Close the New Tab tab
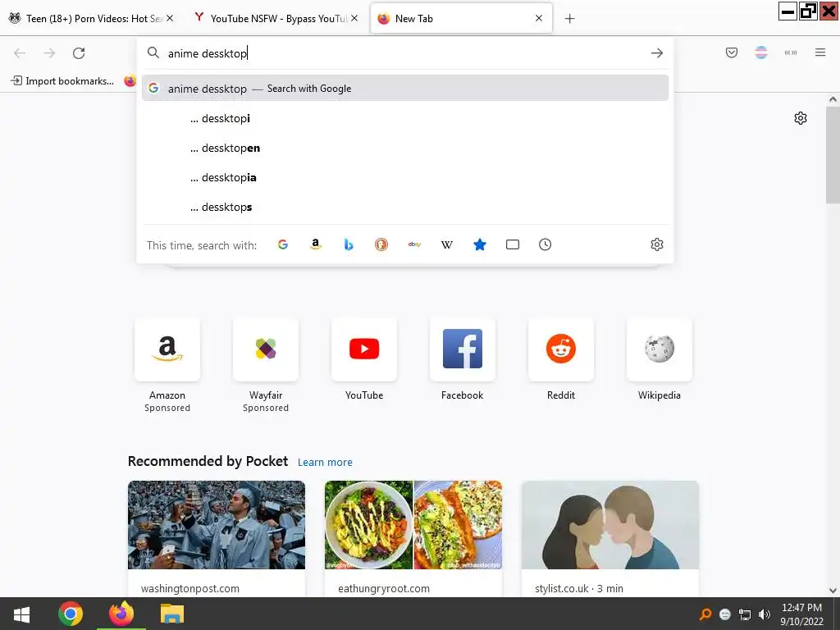Viewport: 840px width, 630px height. pos(539,18)
